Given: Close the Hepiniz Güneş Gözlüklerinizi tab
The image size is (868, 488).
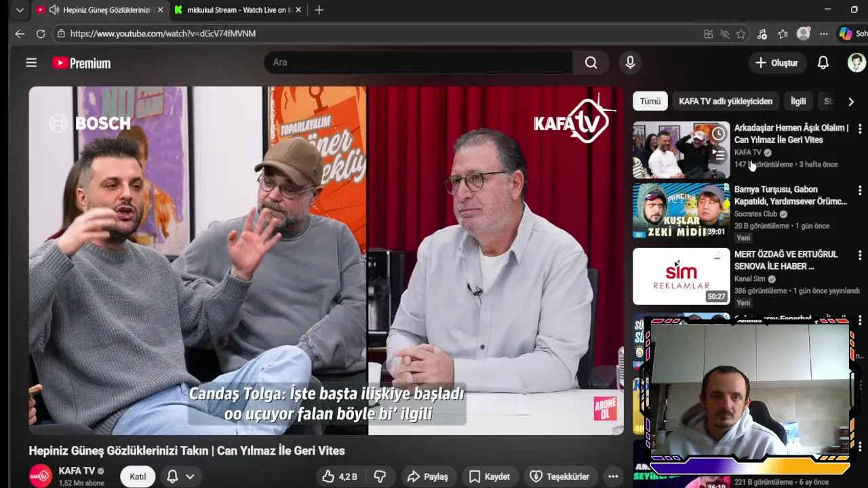Looking at the screenshot, I should click(x=160, y=10).
